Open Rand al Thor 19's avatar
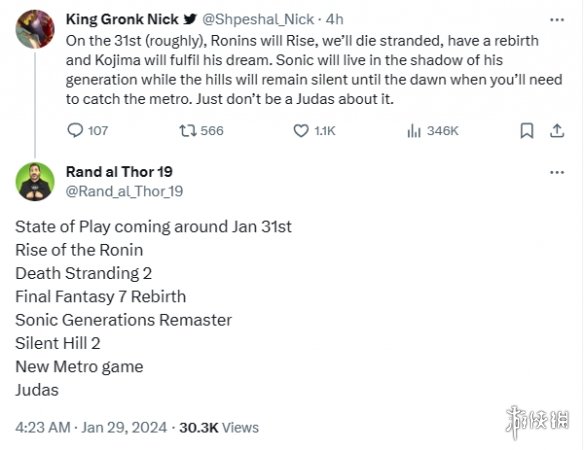The width and height of the screenshot is (584, 450). coord(35,182)
